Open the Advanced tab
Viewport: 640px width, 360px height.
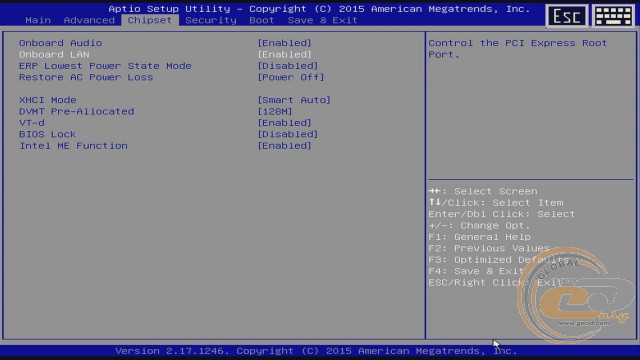tap(89, 20)
